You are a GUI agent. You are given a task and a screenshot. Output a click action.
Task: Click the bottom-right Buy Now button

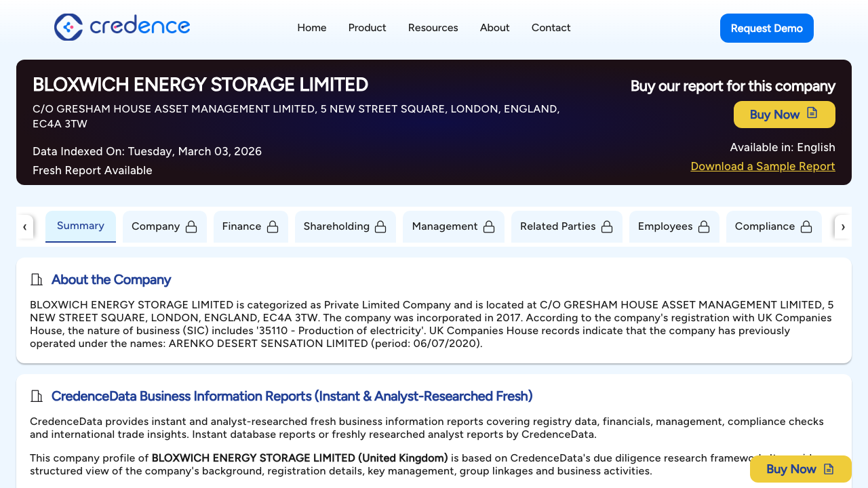801,469
